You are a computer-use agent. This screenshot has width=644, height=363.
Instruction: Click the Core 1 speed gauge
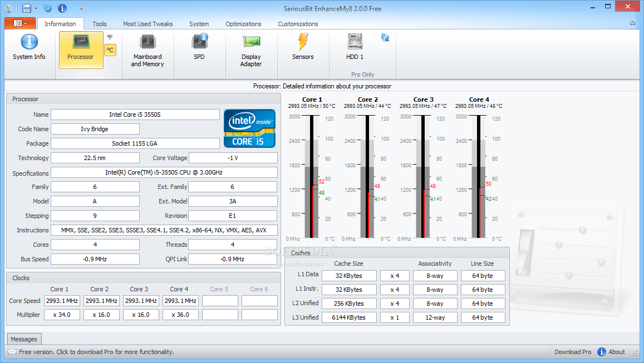tap(312, 177)
